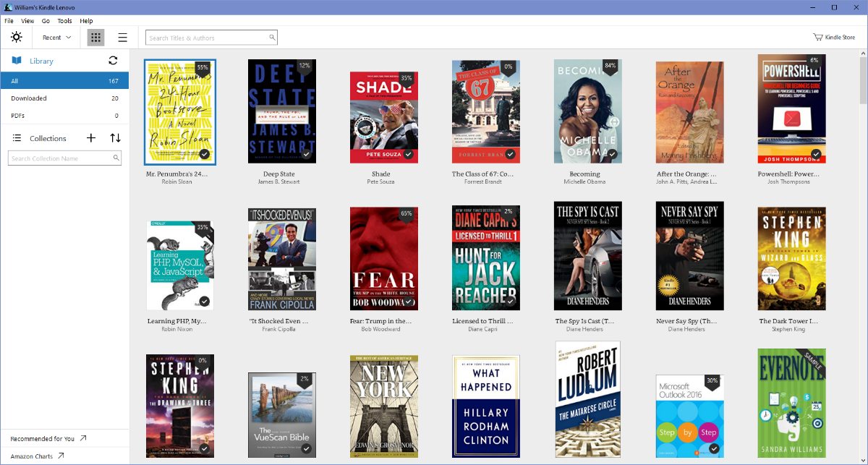868x465 pixels.
Task: Select the Hunt for Jack Reacher cover
Action: 486,258
